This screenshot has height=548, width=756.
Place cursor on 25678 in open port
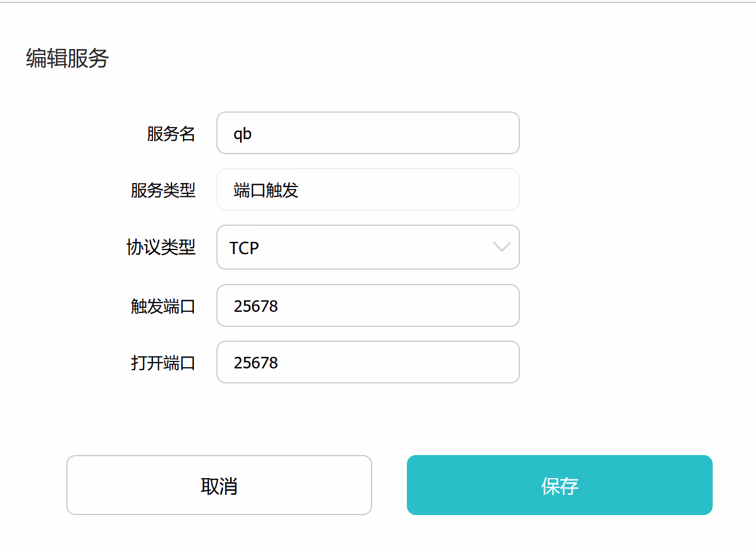[x=256, y=363]
